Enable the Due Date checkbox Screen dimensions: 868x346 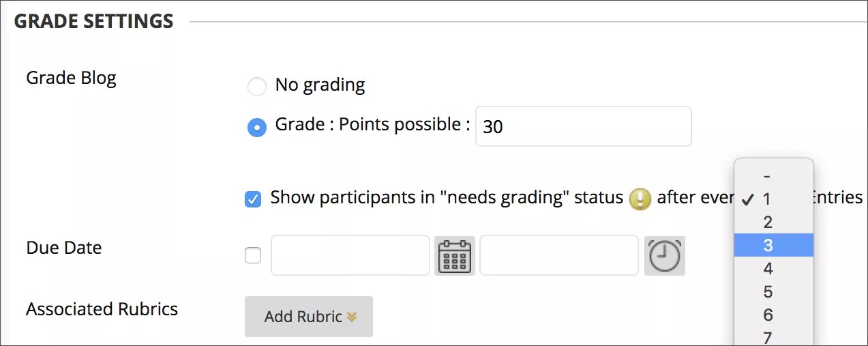tap(253, 256)
